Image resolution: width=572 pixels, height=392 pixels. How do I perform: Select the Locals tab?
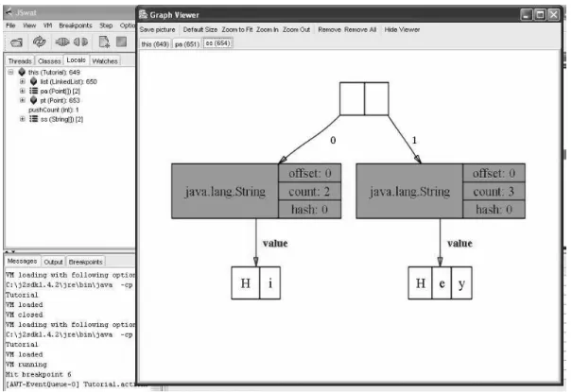(x=76, y=60)
